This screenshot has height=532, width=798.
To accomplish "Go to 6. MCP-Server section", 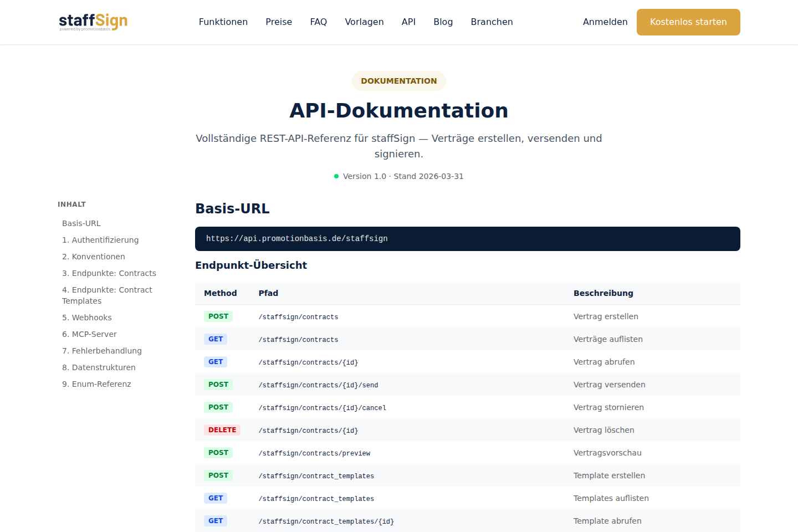I will [x=89, y=334].
